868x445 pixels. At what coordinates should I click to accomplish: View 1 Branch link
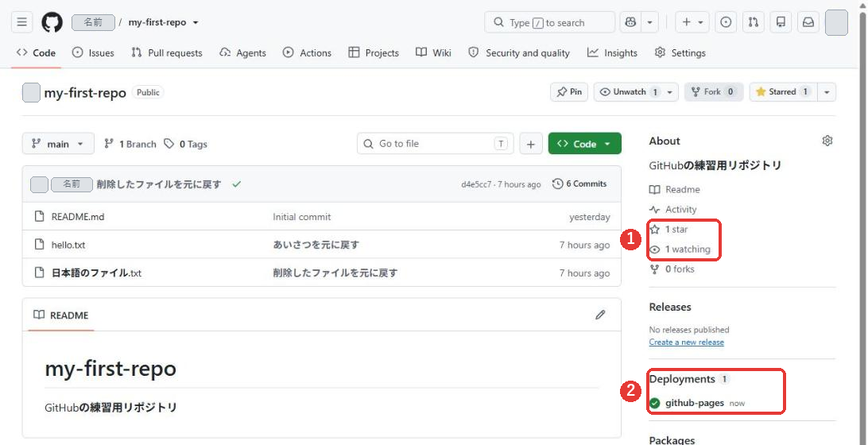click(130, 144)
